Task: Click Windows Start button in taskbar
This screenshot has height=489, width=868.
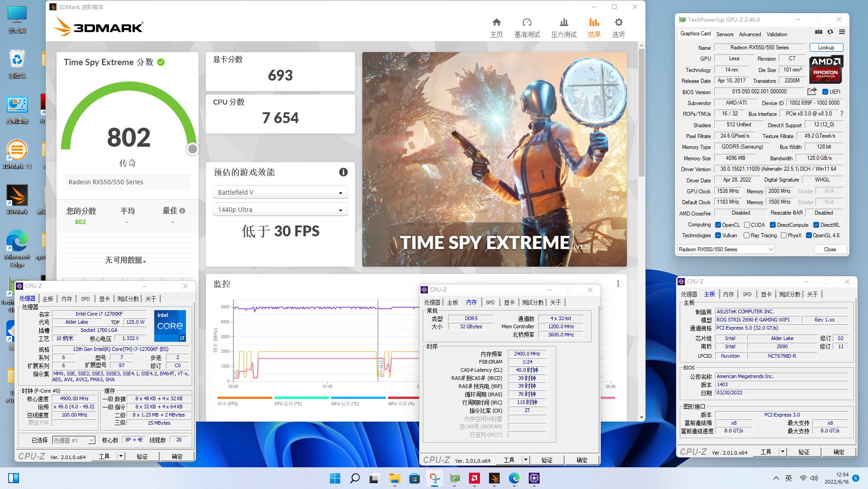Action: tap(335, 478)
